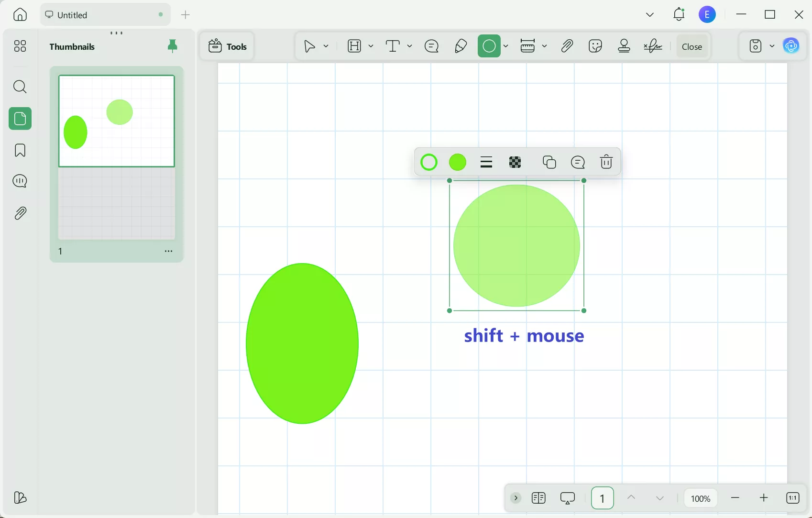Select the Pencil drawing tool
Screen dimensions: 812x518
[460, 46]
